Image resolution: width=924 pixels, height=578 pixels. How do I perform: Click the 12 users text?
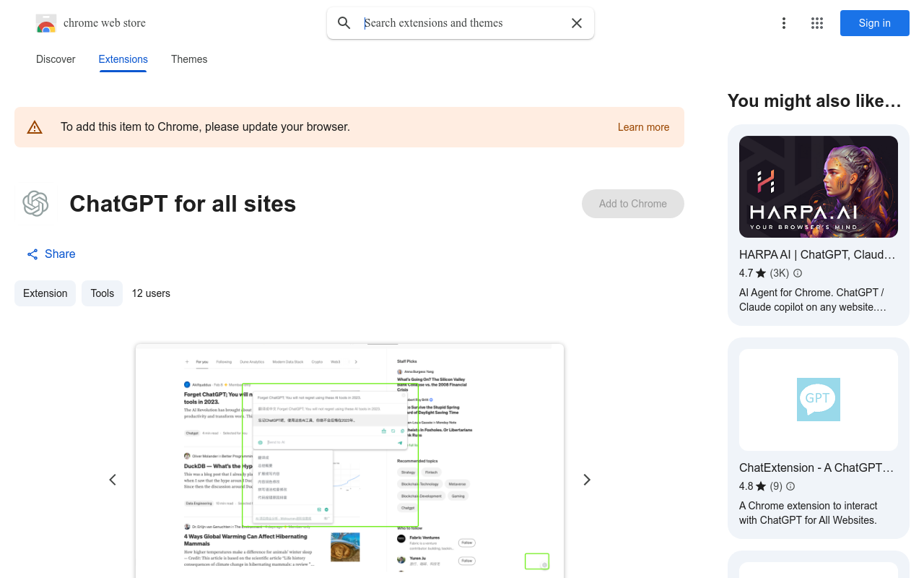(151, 293)
